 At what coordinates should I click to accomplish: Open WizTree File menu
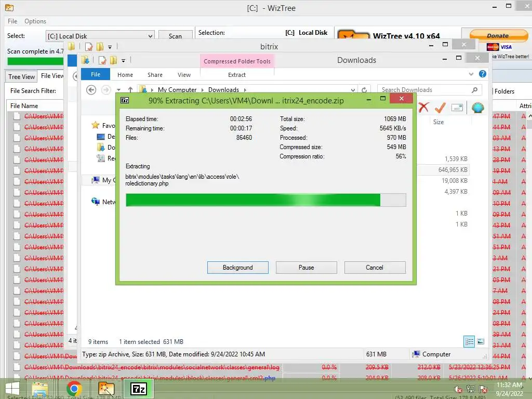[x=12, y=21]
